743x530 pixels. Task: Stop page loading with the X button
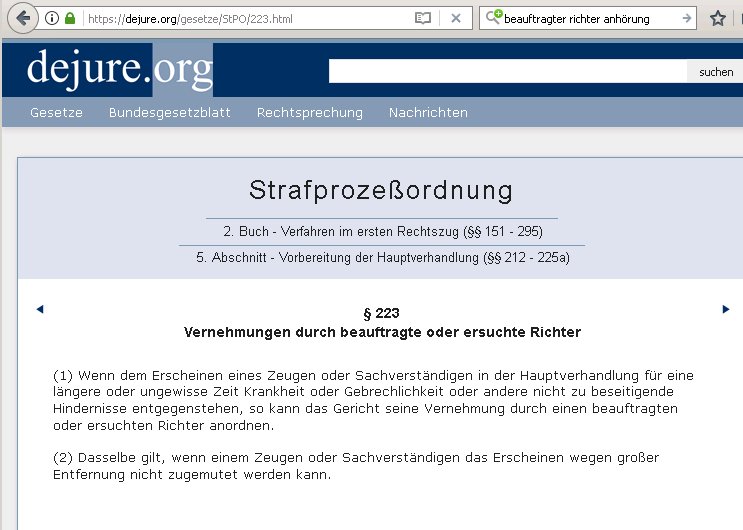(x=456, y=18)
